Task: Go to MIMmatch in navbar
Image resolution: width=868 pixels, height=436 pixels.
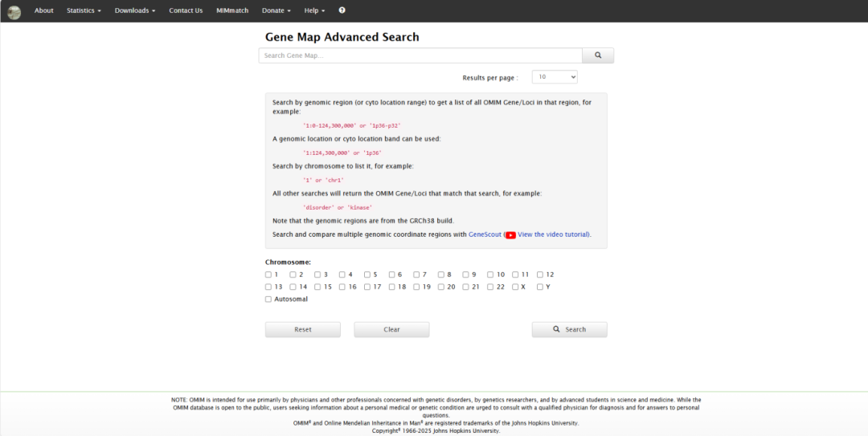Action: [232, 10]
